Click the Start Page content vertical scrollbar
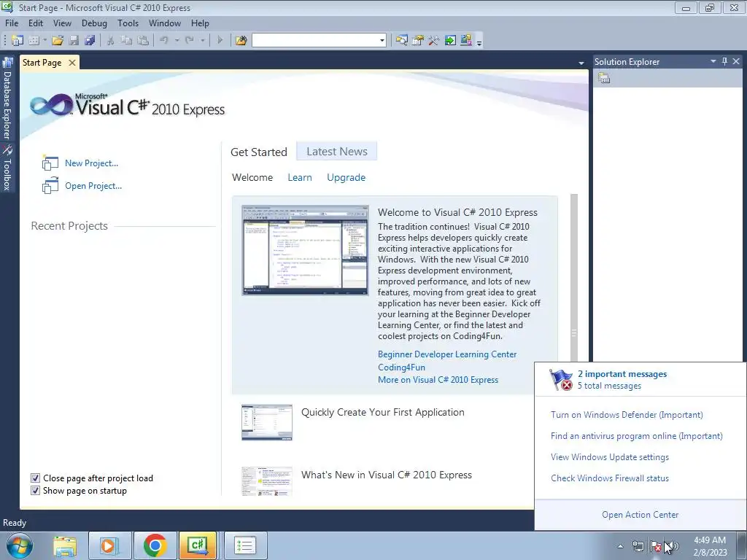Viewport: 747px width, 560px height. [x=574, y=278]
